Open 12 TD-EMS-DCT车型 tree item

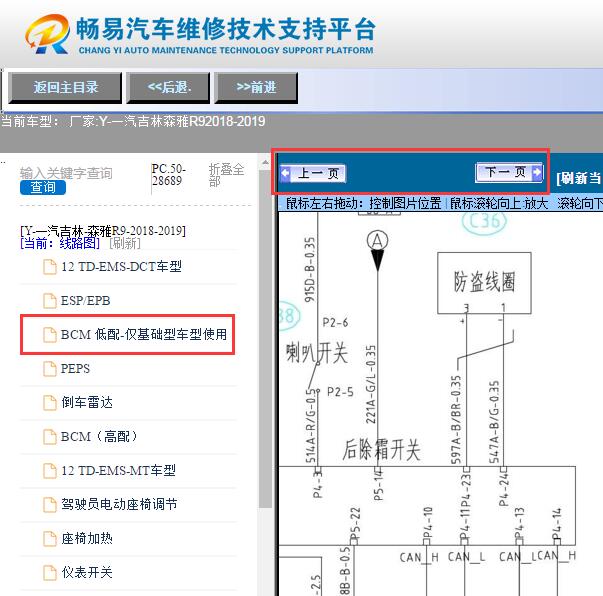121,266
